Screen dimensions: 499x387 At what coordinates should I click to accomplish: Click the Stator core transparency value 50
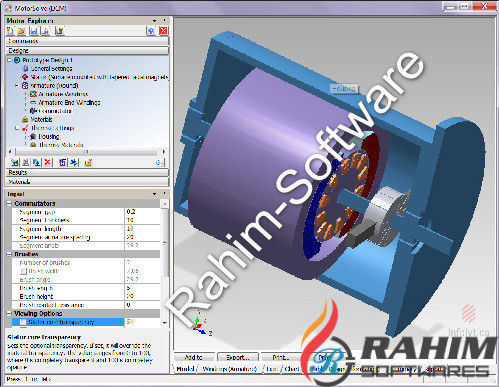point(142,322)
